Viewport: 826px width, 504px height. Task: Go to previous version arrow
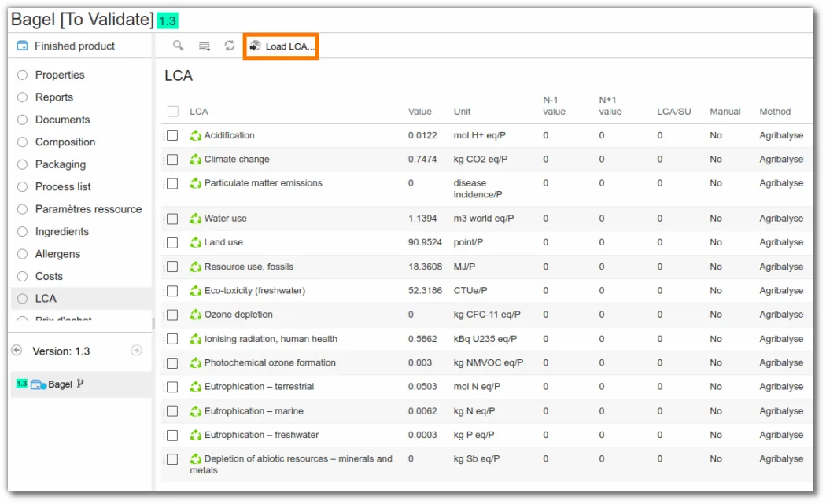coord(17,350)
